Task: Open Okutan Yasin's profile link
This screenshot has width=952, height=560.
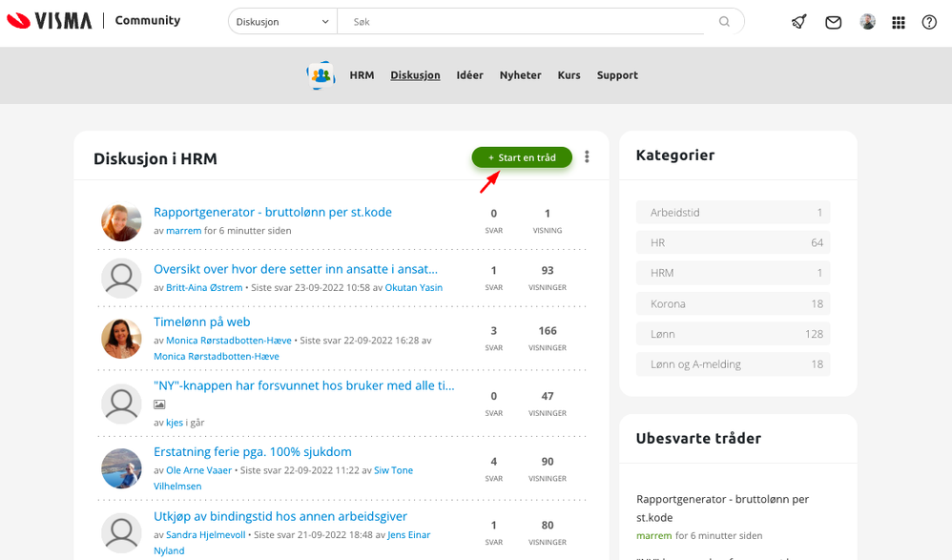Action: pos(413,288)
